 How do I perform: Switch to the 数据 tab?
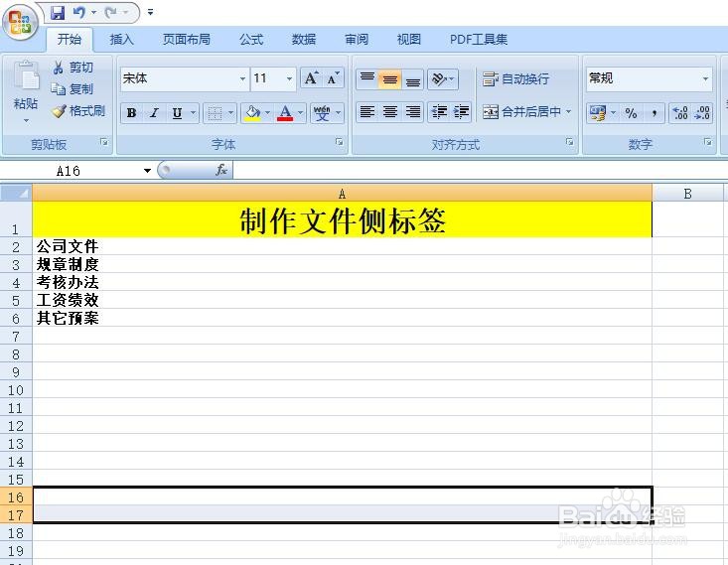pyautogui.click(x=304, y=40)
